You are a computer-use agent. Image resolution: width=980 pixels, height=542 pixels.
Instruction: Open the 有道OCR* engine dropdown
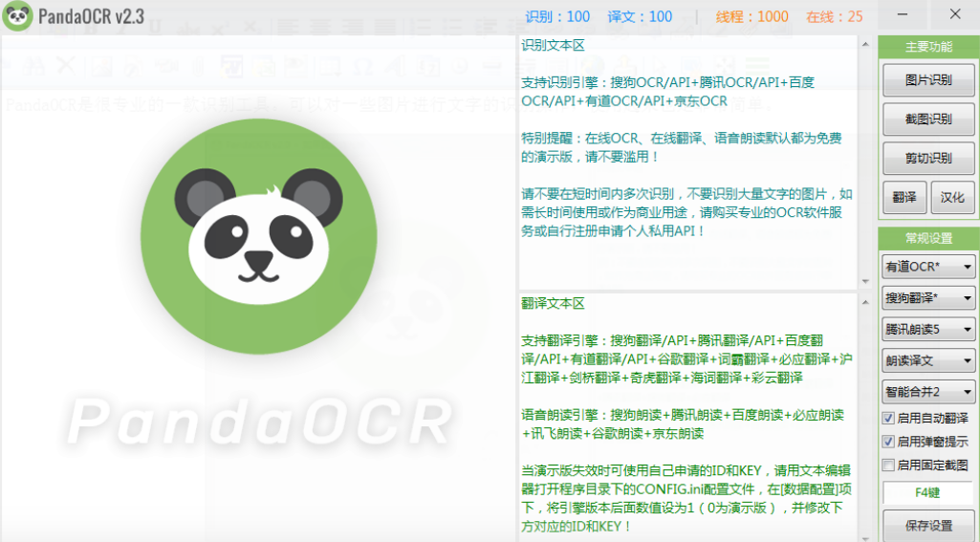928,267
